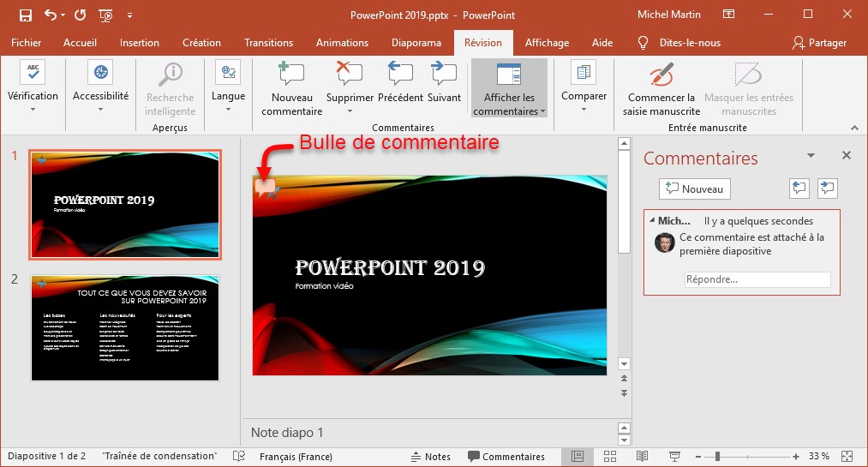Screen dimensions: 868x467
Task: Toggle the Notes pane in status bar
Action: pyautogui.click(x=430, y=457)
